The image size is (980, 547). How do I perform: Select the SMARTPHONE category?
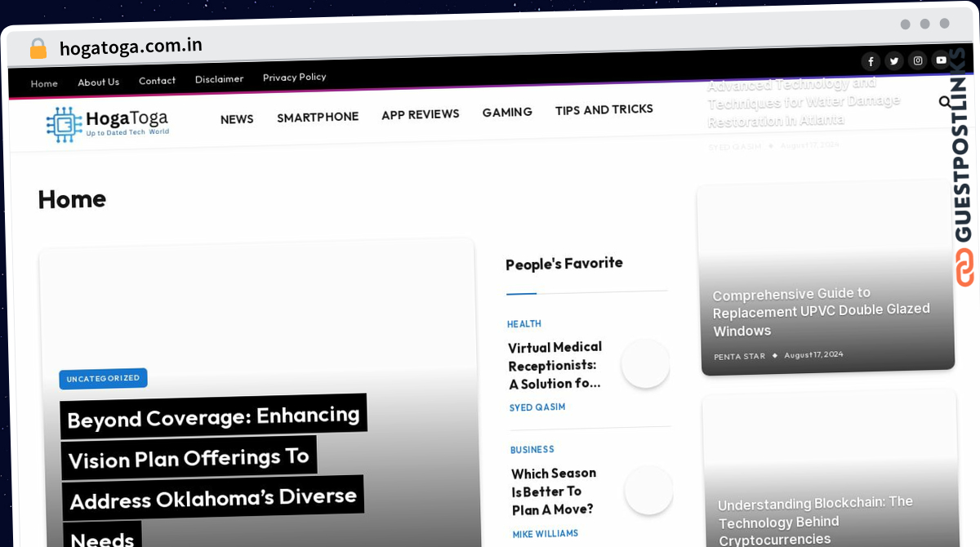click(318, 117)
